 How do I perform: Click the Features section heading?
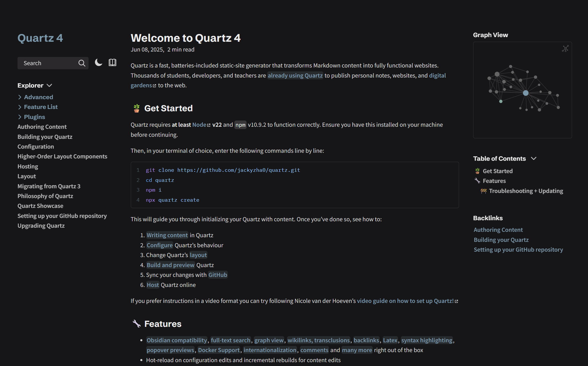coord(163,324)
